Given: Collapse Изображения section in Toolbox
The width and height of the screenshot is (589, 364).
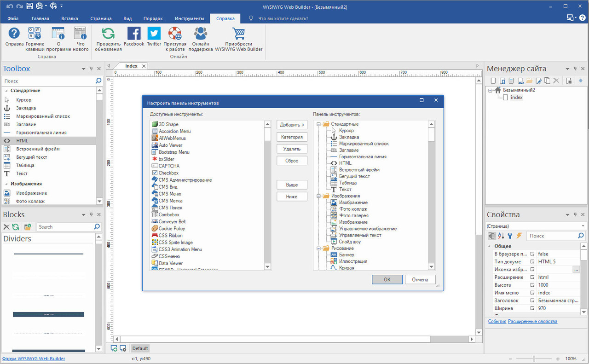Looking at the screenshot, I should (x=6, y=184).
